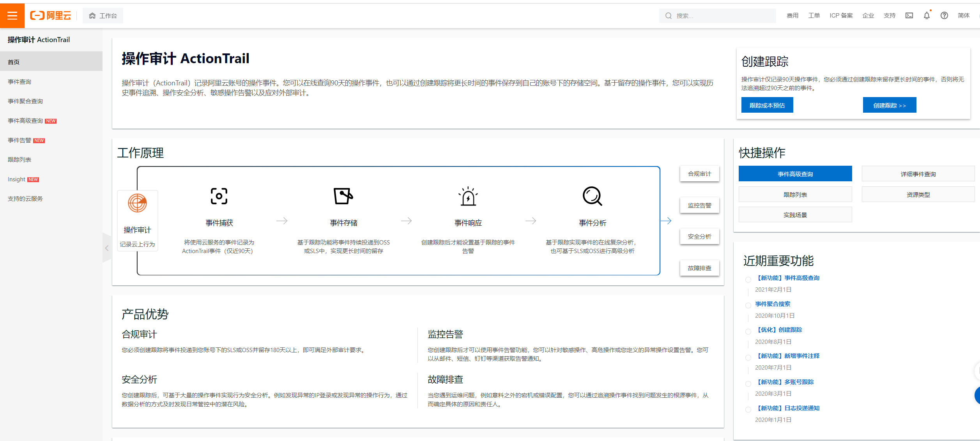Click the 跟踪成本预估 button

click(x=767, y=105)
